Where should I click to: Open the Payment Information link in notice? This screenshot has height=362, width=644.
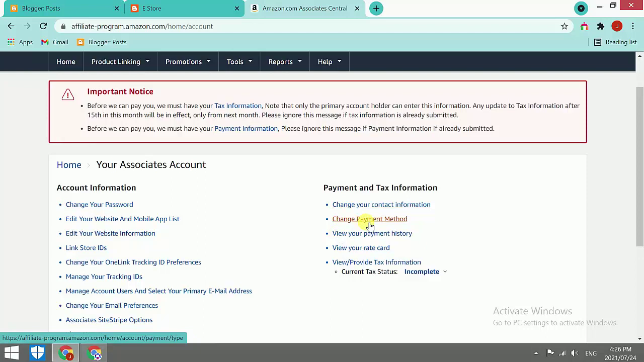click(x=246, y=128)
